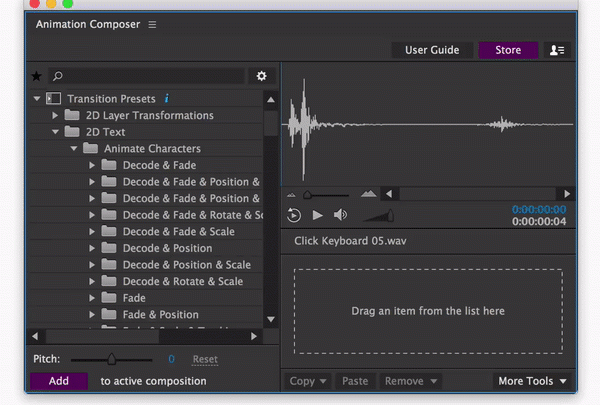Click the large mountain zoom-in icon
This screenshot has width=600, height=405.
(368, 194)
